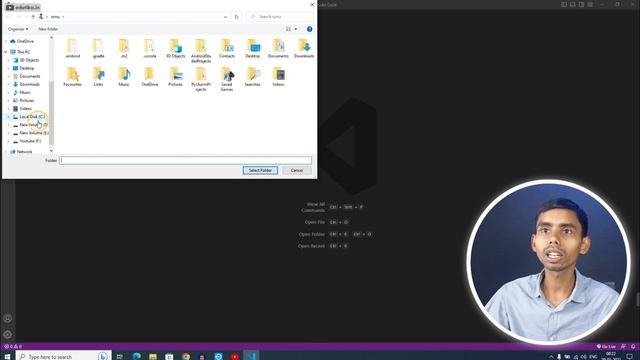
Task: Select Youtube (F:) drive in navigation pane
Action: pyautogui.click(x=27, y=141)
